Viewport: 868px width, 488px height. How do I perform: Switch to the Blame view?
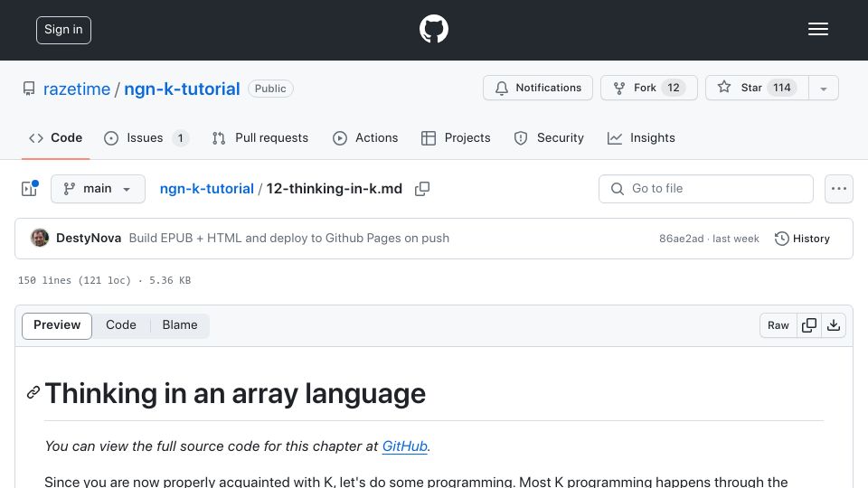pyautogui.click(x=179, y=324)
